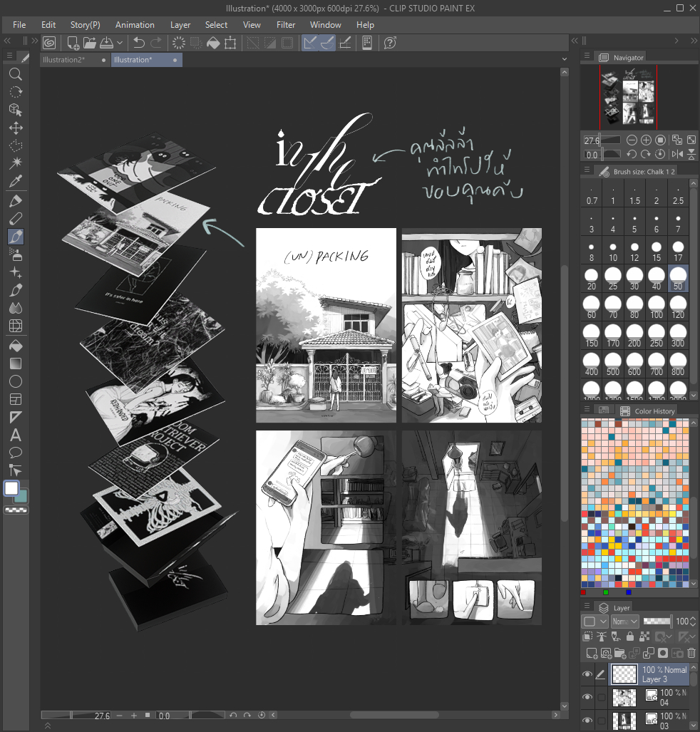Select brush size 100 preset

click(x=657, y=314)
